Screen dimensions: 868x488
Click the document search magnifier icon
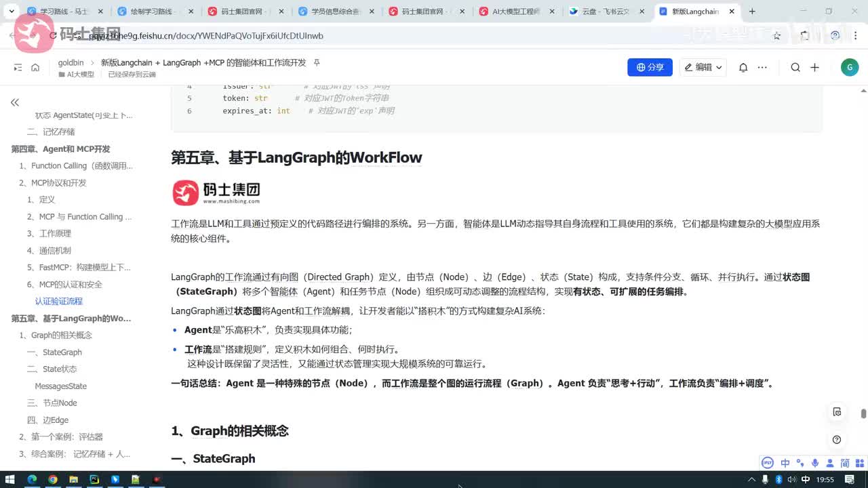click(x=795, y=67)
